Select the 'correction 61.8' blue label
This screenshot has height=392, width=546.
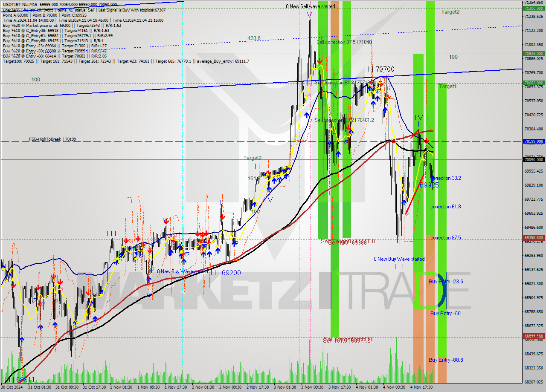point(446,207)
